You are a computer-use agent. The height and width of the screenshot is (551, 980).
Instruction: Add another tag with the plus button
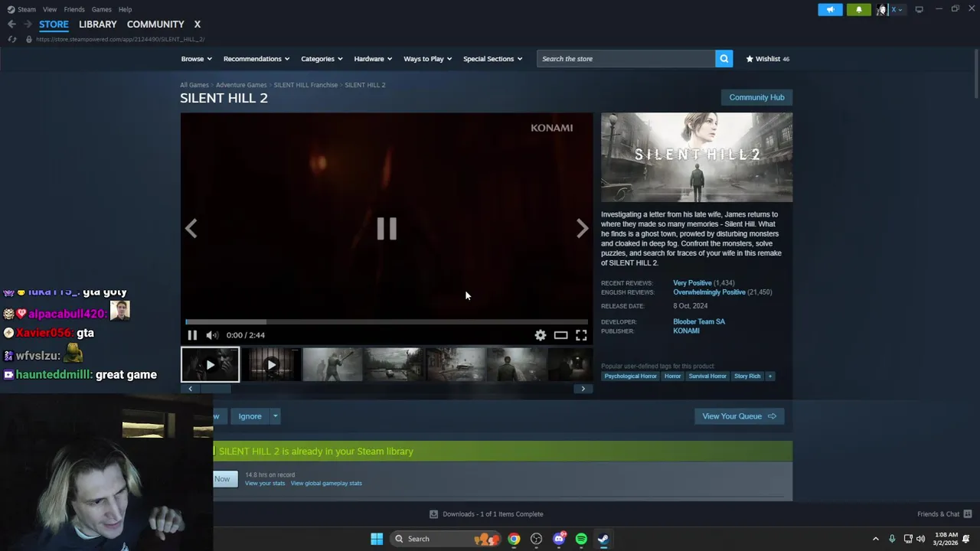coord(769,376)
